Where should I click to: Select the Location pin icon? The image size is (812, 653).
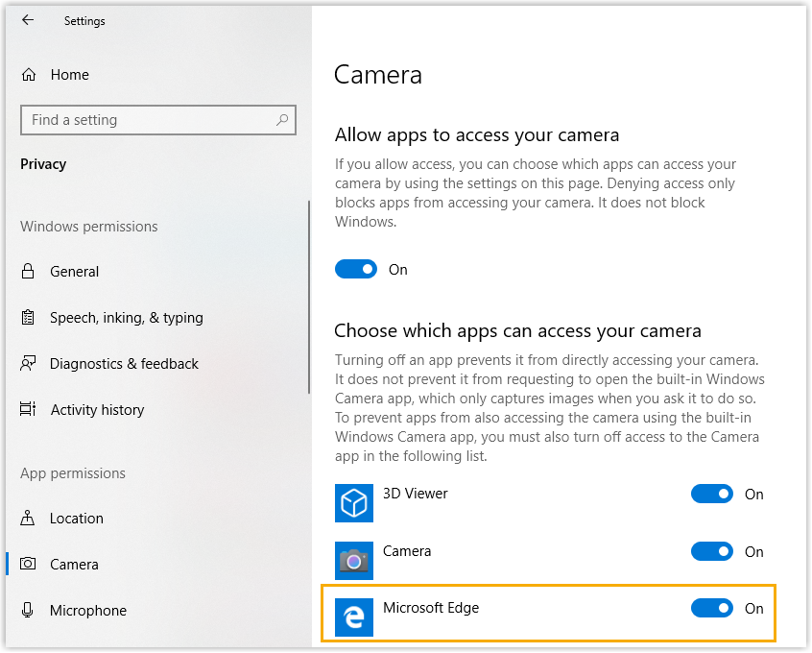[28, 518]
